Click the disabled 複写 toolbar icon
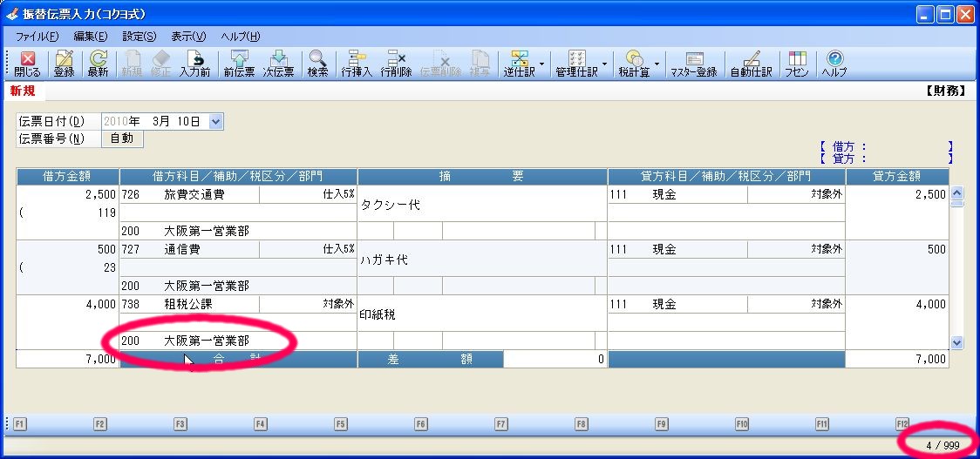The image size is (980, 459). click(480, 64)
